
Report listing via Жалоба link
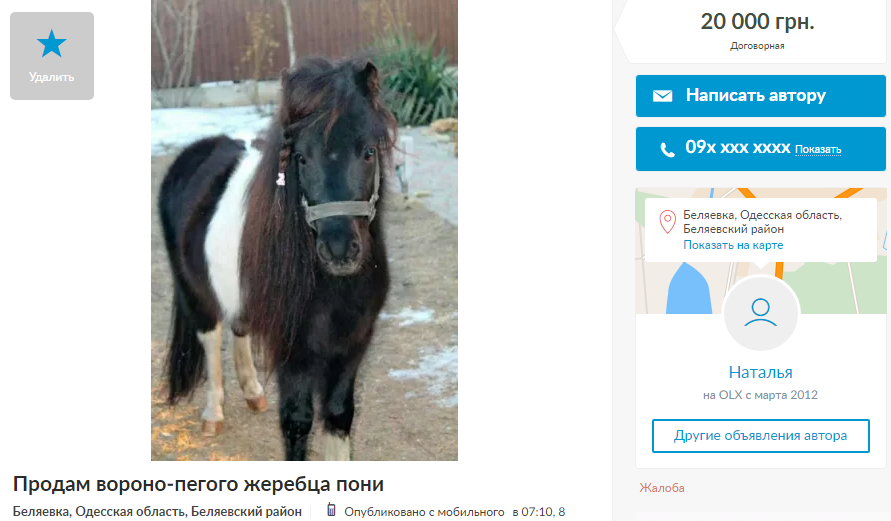pos(661,488)
